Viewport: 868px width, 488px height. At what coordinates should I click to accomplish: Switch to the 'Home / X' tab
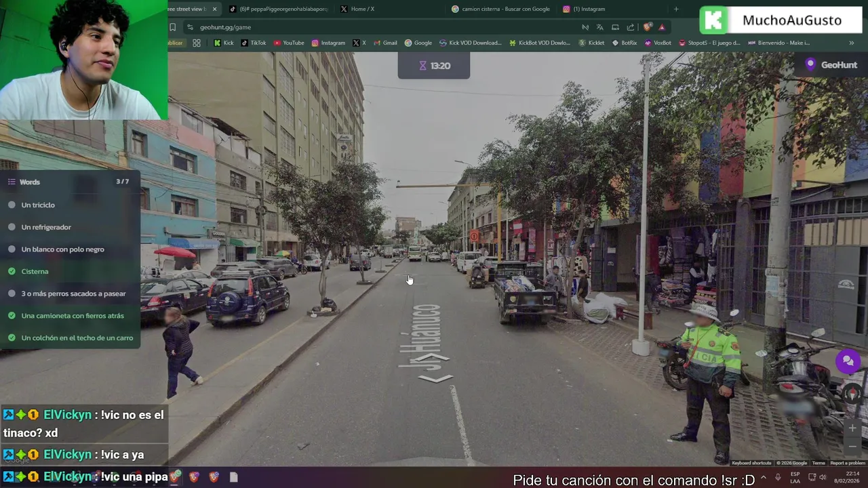coord(357,9)
